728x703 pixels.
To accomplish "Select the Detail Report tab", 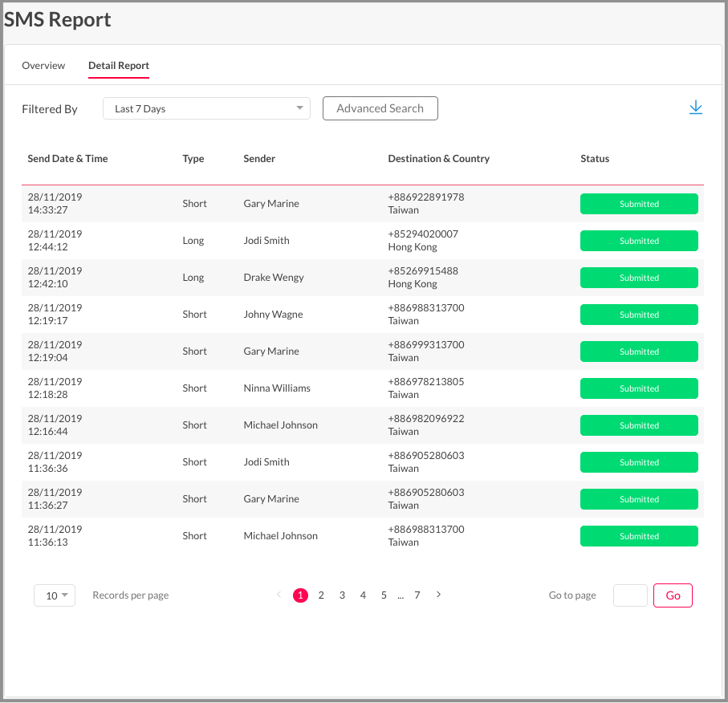I will 119,66.
